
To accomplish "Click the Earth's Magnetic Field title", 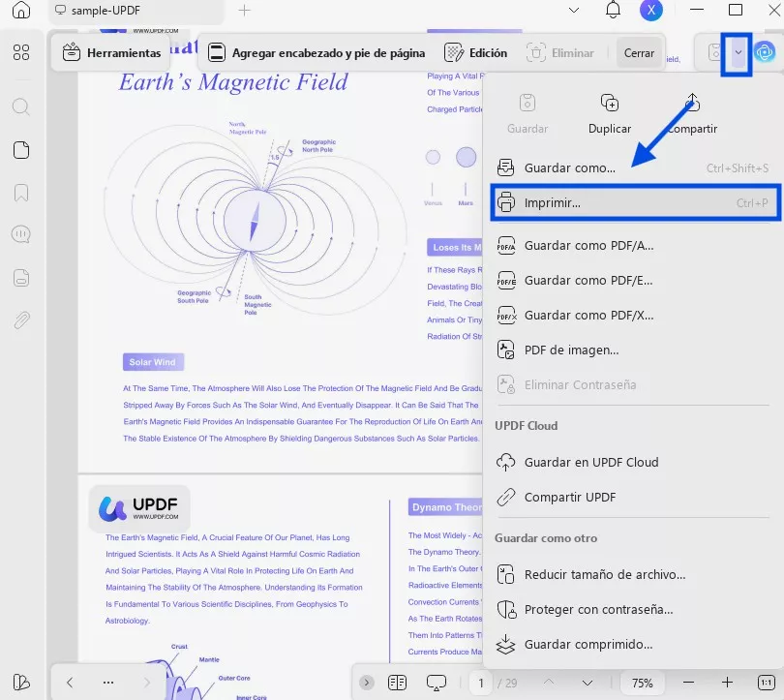I will (x=233, y=82).
